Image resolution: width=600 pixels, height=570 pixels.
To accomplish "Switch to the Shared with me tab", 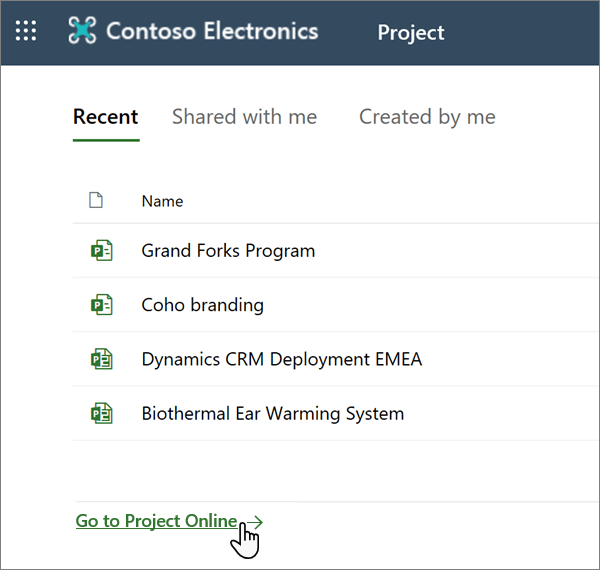I will tap(245, 117).
